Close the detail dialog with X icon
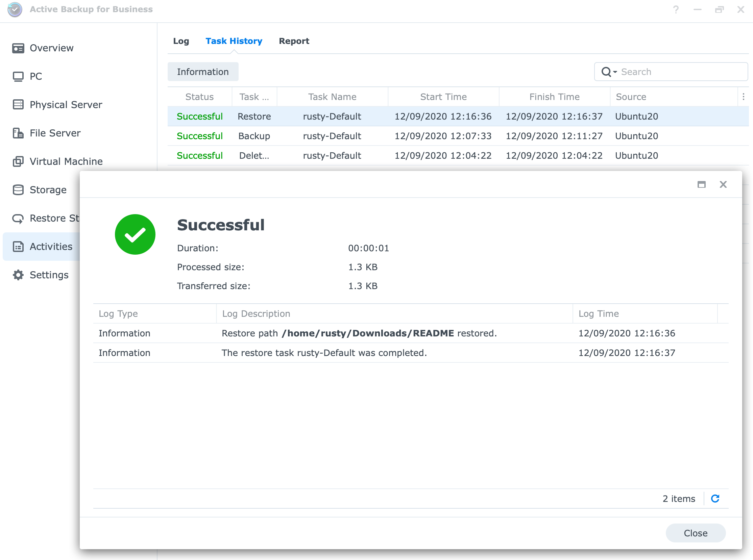Viewport: 753px width, 560px height. [723, 184]
